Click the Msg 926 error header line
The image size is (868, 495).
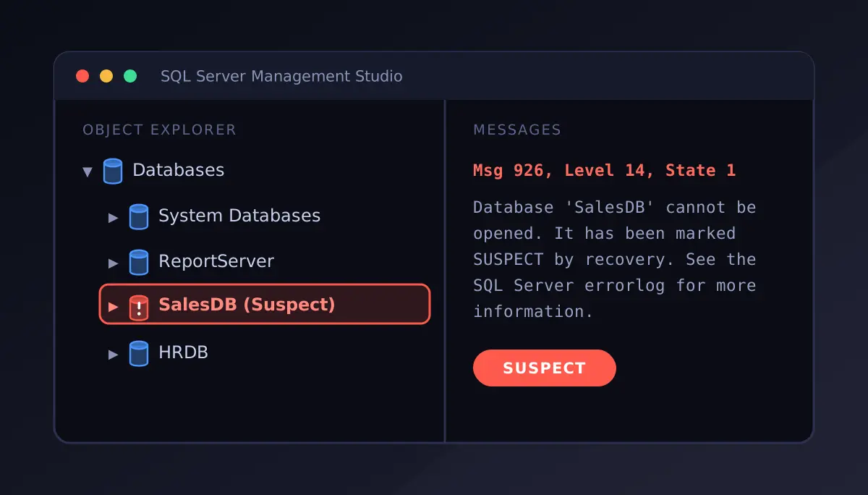point(604,170)
